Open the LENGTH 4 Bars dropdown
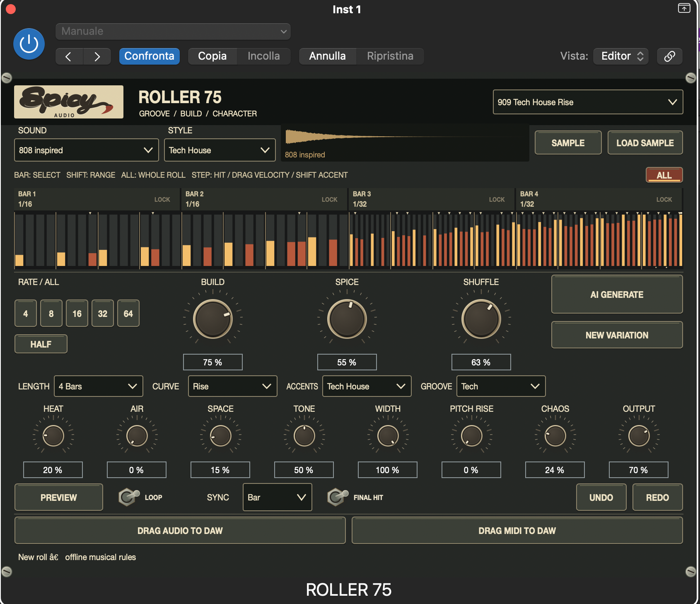The height and width of the screenshot is (604, 700). [x=98, y=386]
